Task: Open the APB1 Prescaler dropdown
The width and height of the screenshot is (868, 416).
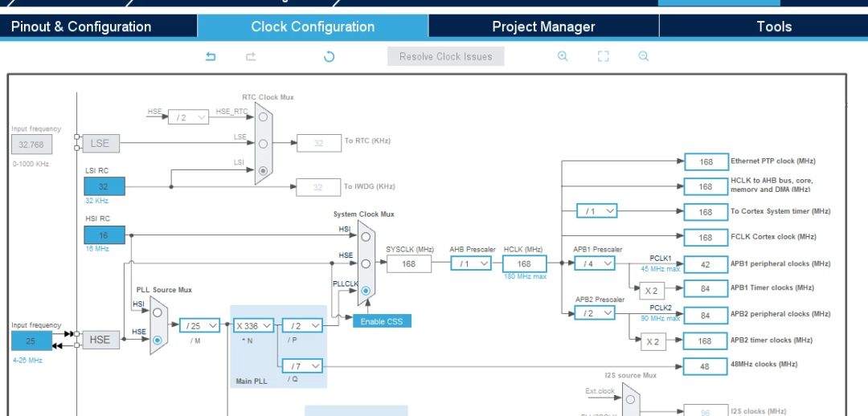Action: coord(595,263)
